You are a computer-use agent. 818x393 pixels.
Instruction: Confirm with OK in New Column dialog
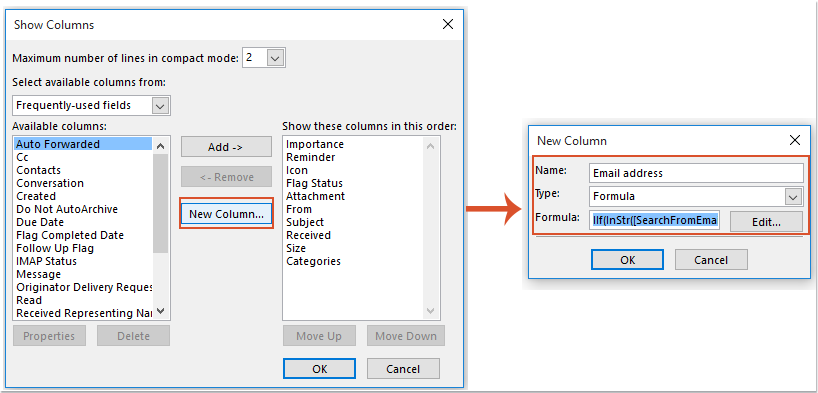(628, 259)
